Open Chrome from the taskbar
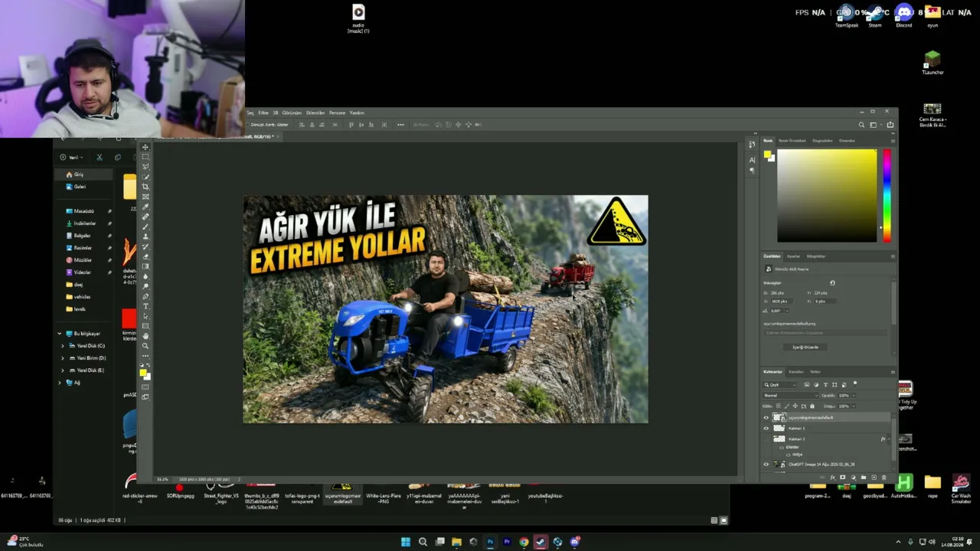This screenshot has width=980, height=551. click(x=524, y=542)
